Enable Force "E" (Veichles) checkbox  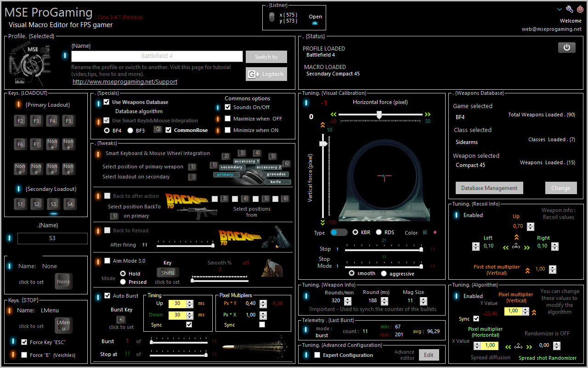coord(24,355)
